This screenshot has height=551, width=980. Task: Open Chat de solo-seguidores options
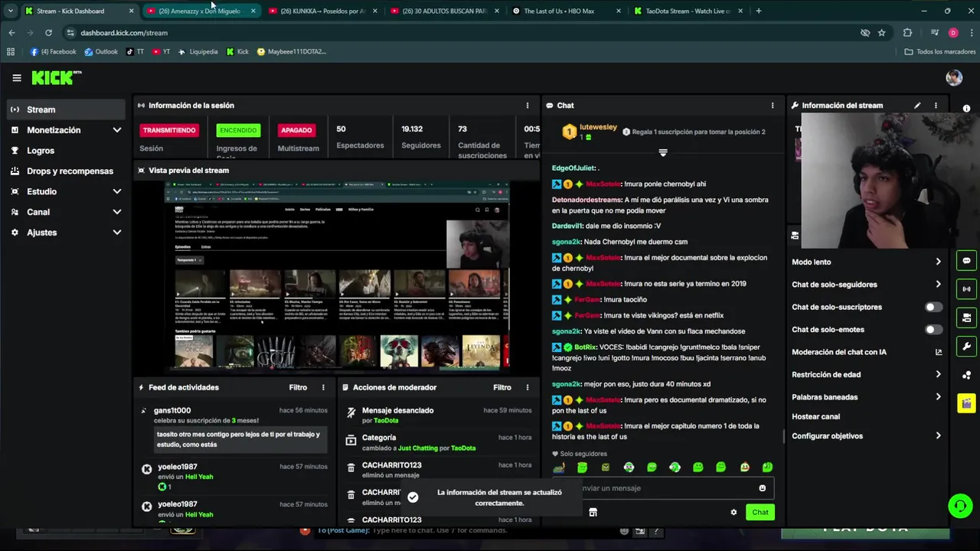pyautogui.click(x=866, y=285)
